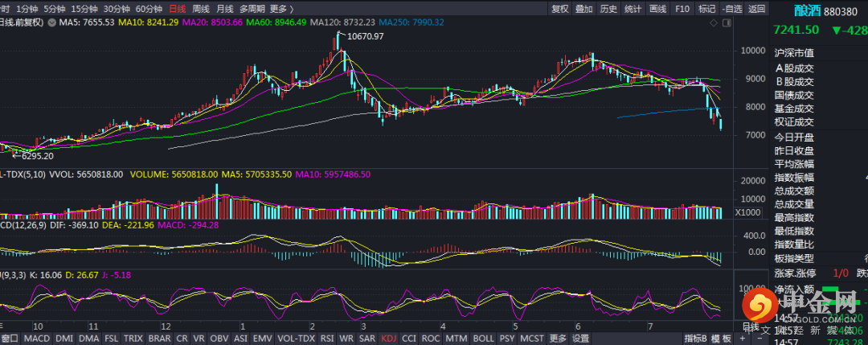The height and width of the screenshot is (345, 868).
Task: Open the 模板 template menu
Action: pos(725,339)
